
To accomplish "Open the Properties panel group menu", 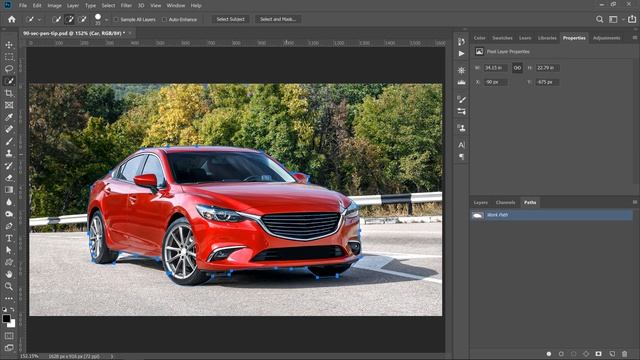I will click(635, 38).
